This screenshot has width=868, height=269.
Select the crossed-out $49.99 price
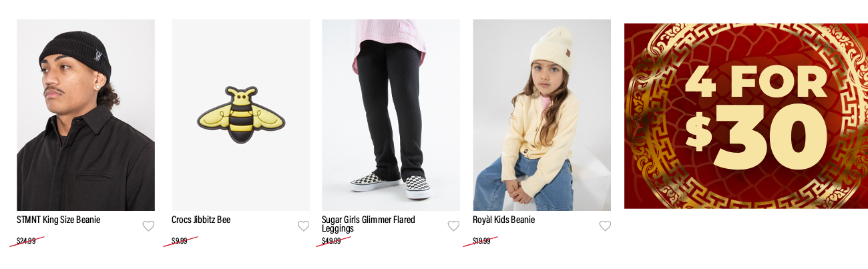pyautogui.click(x=331, y=241)
